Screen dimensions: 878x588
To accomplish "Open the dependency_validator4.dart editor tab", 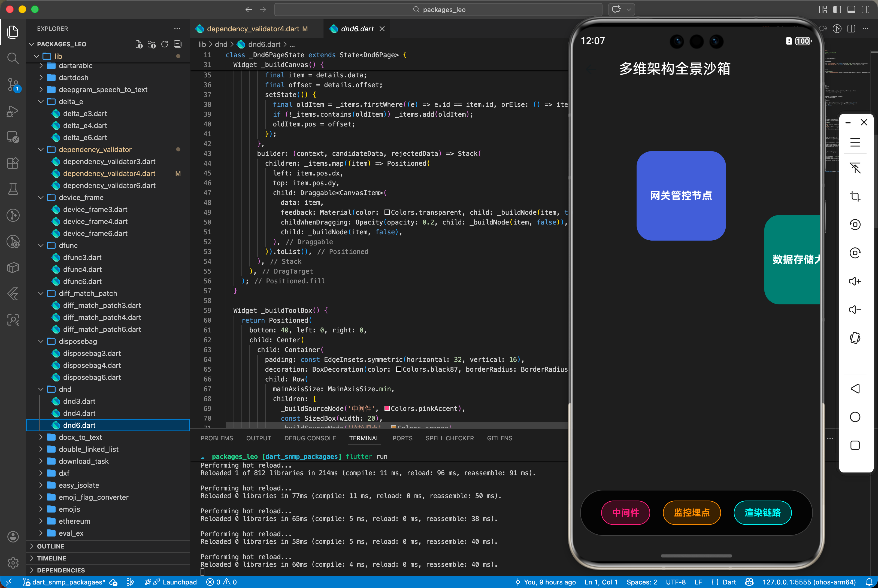I will point(253,29).
